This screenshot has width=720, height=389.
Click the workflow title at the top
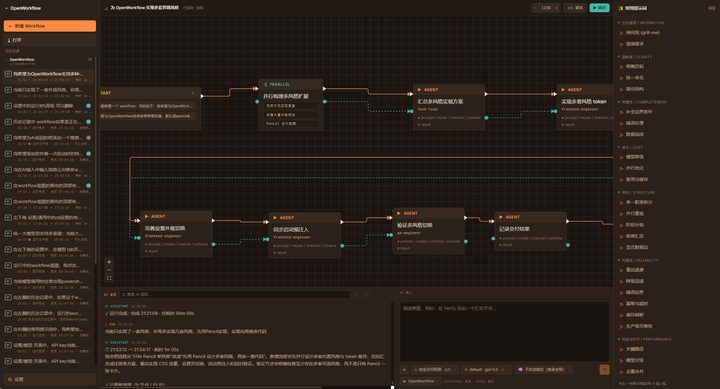(144, 8)
